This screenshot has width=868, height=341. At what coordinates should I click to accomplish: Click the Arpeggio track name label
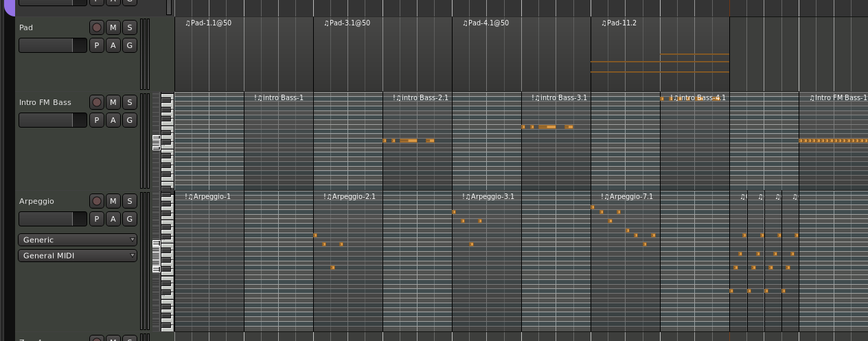pyautogui.click(x=36, y=201)
